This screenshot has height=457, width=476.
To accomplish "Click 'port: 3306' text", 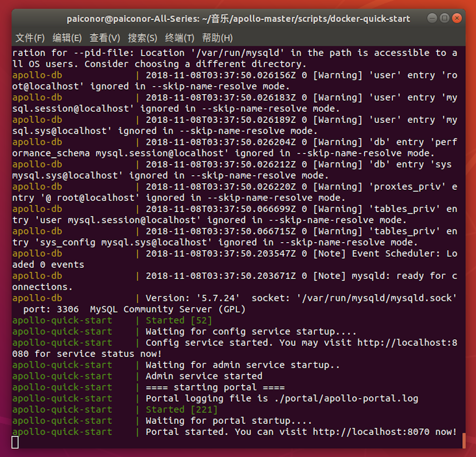I will (x=51, y=309).
